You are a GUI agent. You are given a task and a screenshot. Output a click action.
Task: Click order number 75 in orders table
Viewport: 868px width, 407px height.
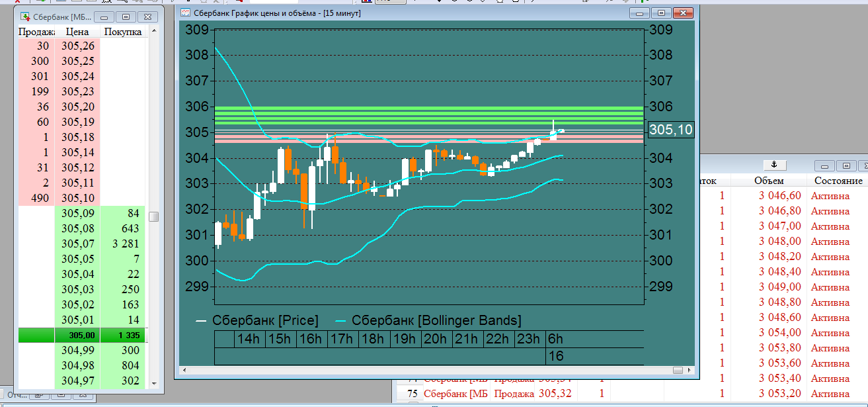413,394
